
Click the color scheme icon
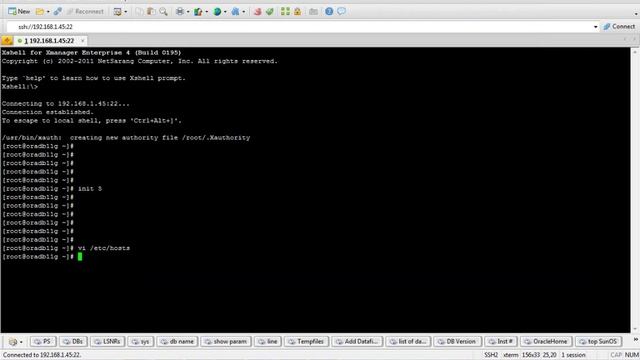(198, 11)
